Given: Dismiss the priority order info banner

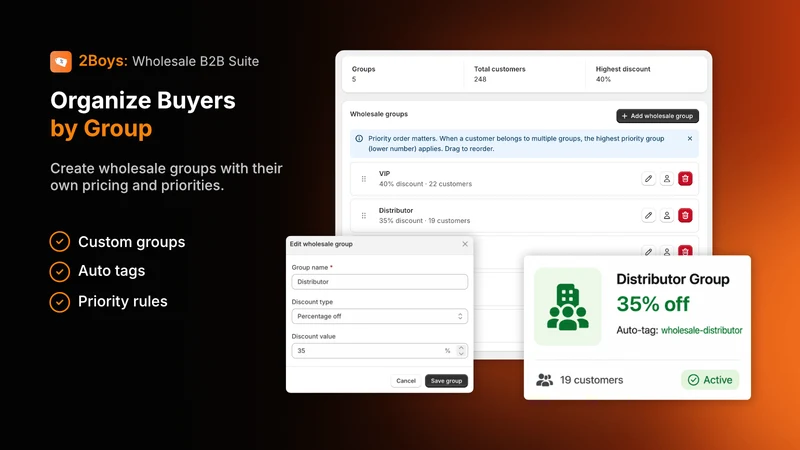Looking at the screenshot, I should point(690,138).
